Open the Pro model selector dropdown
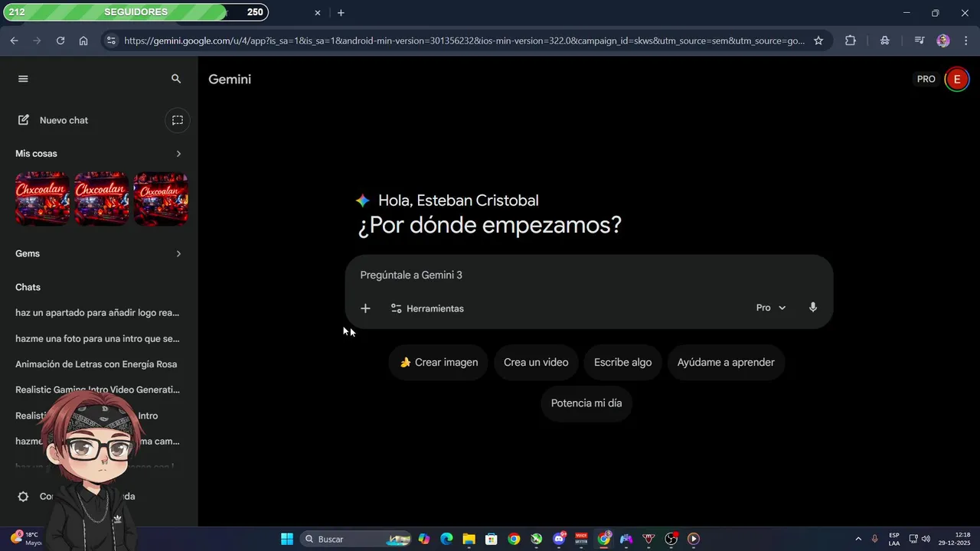This screenshot has height=551, width=980. (771, 308)
